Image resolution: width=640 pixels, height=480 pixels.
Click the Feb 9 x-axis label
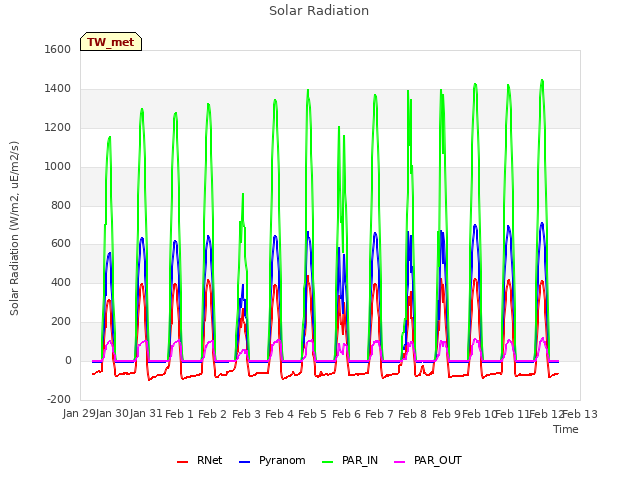tap(446, 414)
